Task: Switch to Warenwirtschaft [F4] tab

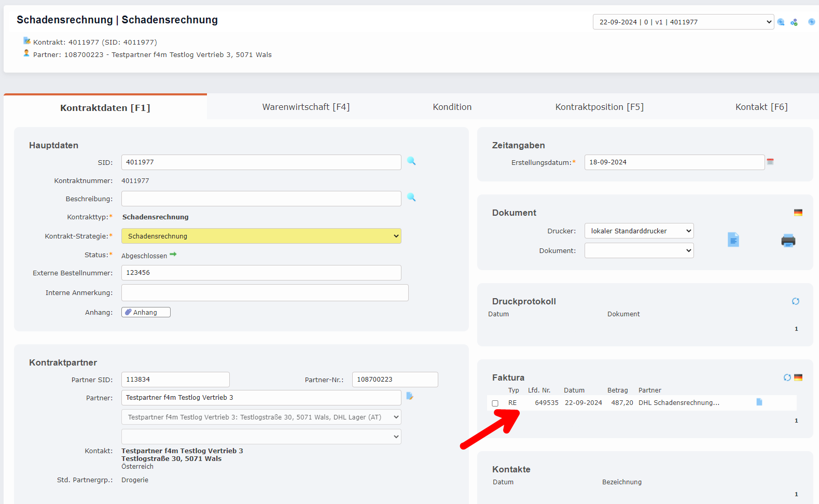Action: 306,107
